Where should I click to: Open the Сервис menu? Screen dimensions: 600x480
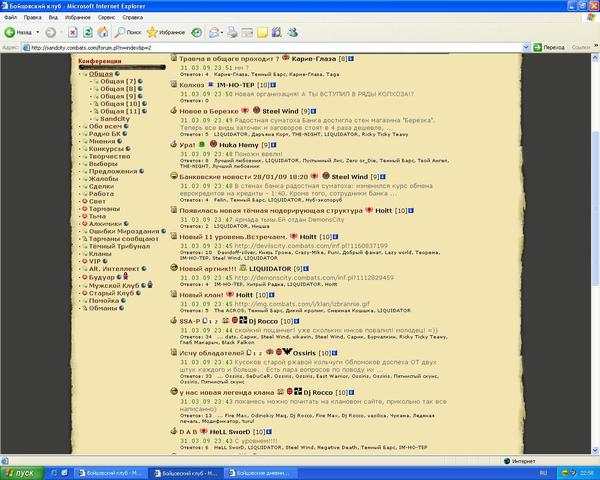[106, 18]
